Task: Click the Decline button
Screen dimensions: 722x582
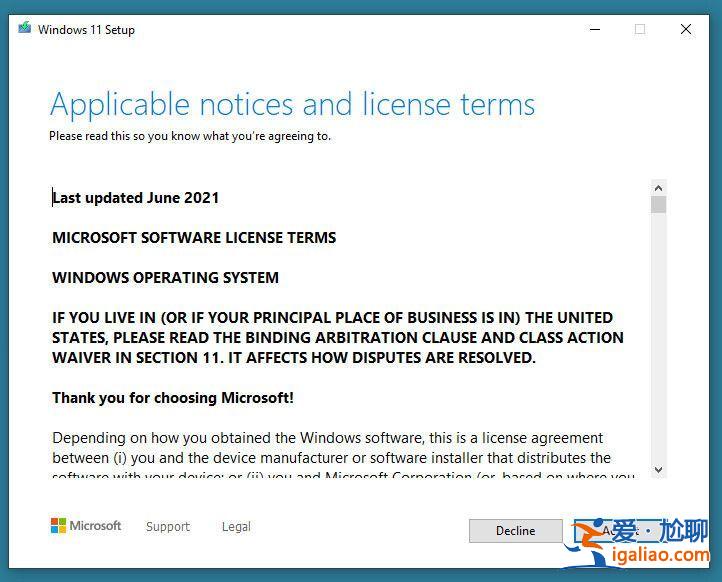Action: tap(515, 531)
